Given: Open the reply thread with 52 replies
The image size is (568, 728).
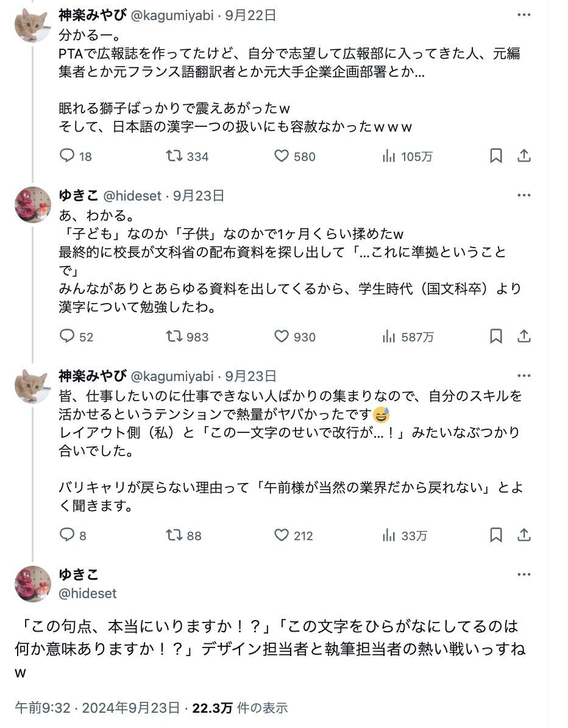Looking at the screenshot, I should coord(77,336).
